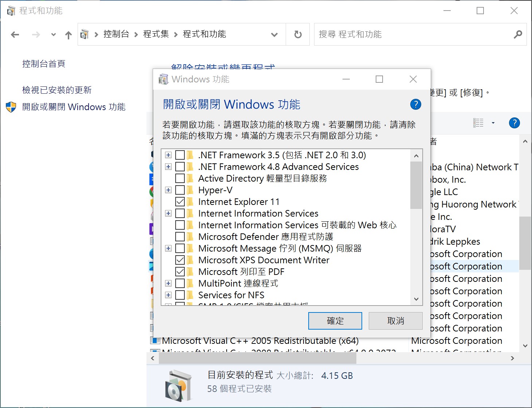Select Microsoft Visual C++ 2005 Redistributable (x64)

pos(261,341)
